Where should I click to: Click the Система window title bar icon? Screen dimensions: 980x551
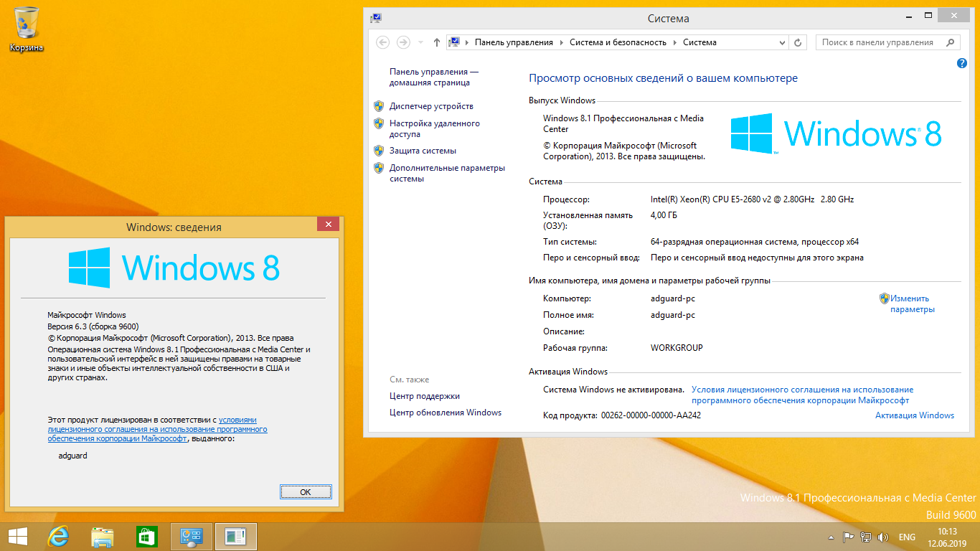[376, 18]
